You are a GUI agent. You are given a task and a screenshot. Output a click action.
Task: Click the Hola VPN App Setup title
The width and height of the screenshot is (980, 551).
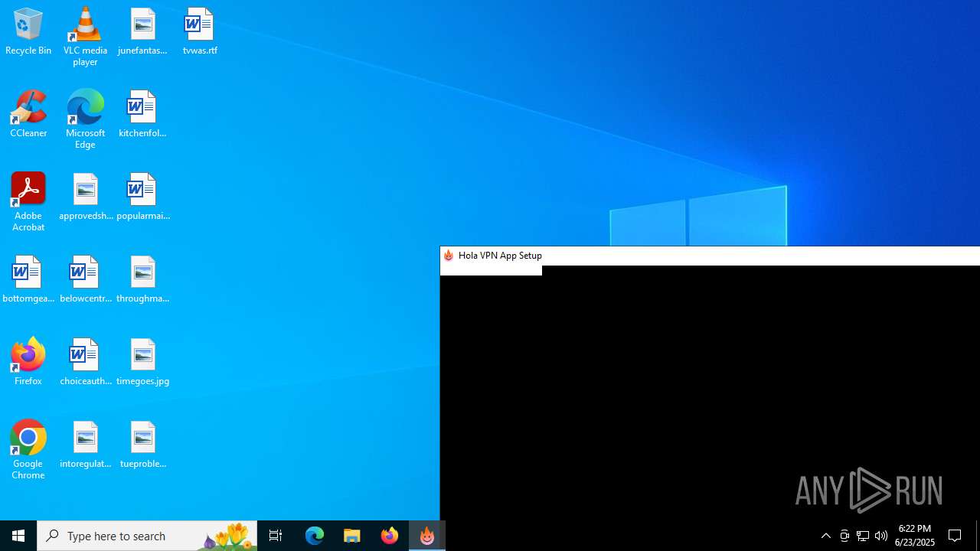click(x=500, y=256)
